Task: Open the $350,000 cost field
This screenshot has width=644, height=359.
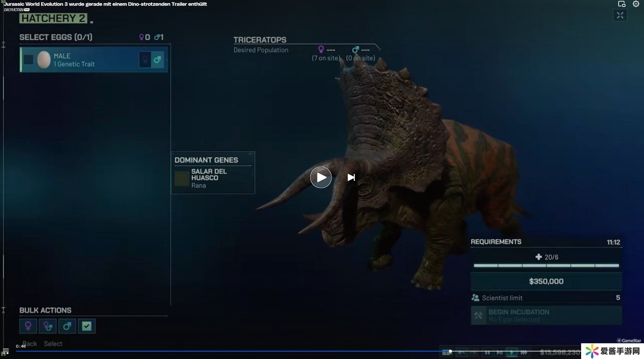Action: [546, 281]
